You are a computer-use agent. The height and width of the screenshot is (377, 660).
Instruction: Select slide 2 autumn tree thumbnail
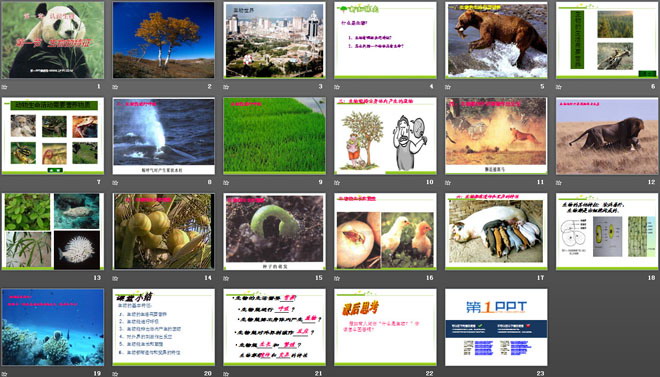163,40
